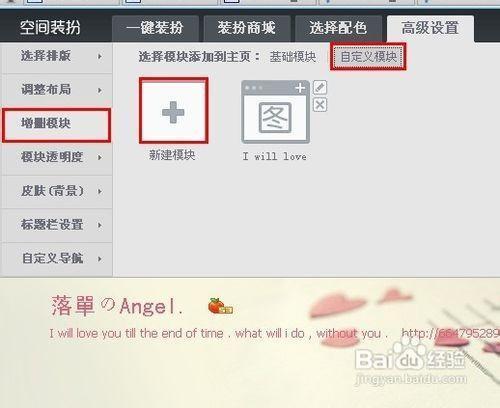
Task: Open 自定义导航 arrow
Action: 100,259
